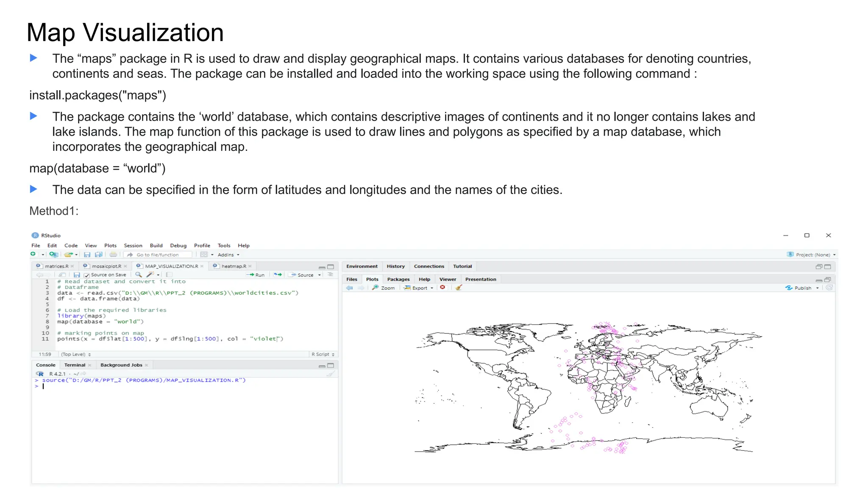
Task: Click the Open file folder icon
Action: tap(69, 255)
